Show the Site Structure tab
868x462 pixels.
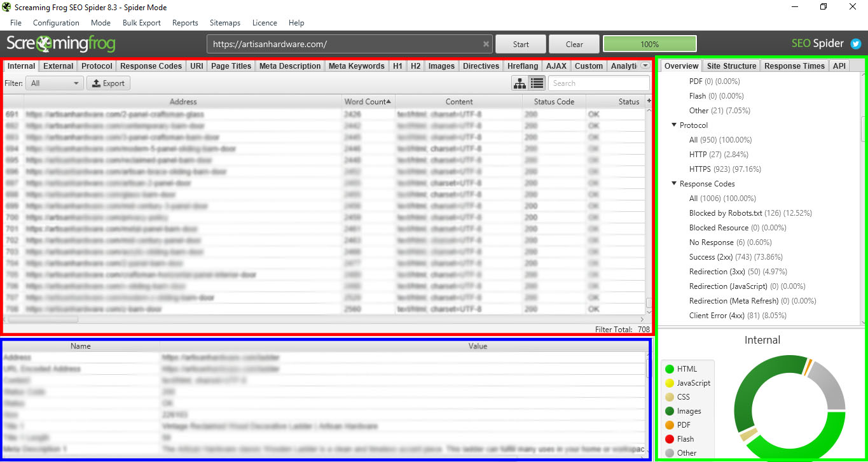[731, 66]
